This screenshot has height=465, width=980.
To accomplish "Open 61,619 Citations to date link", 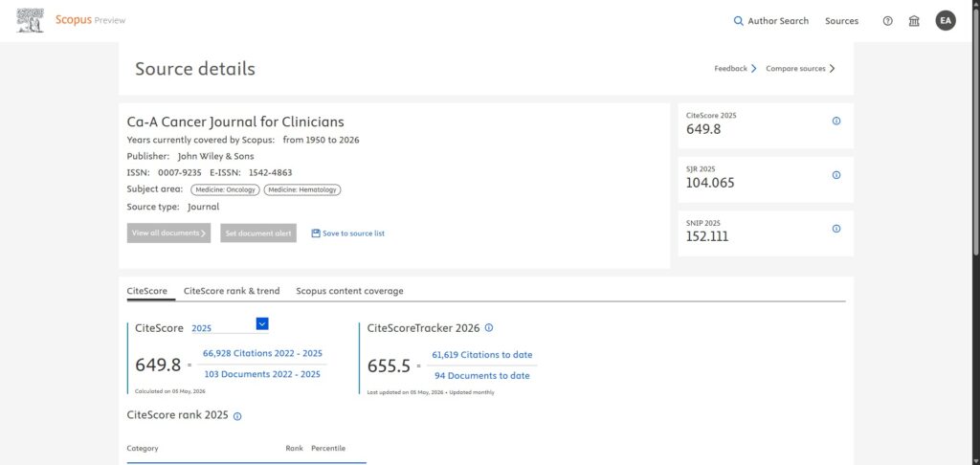I will 482,354.
